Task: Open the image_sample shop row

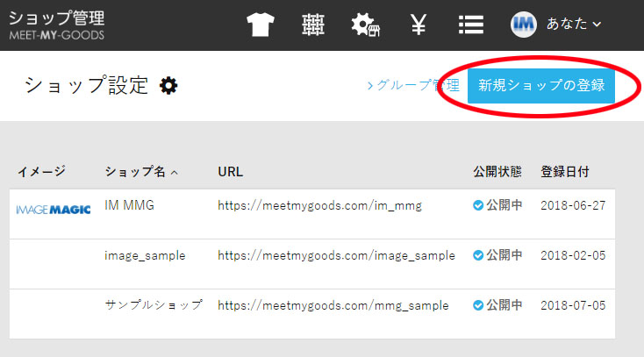Action: [145, 255]
